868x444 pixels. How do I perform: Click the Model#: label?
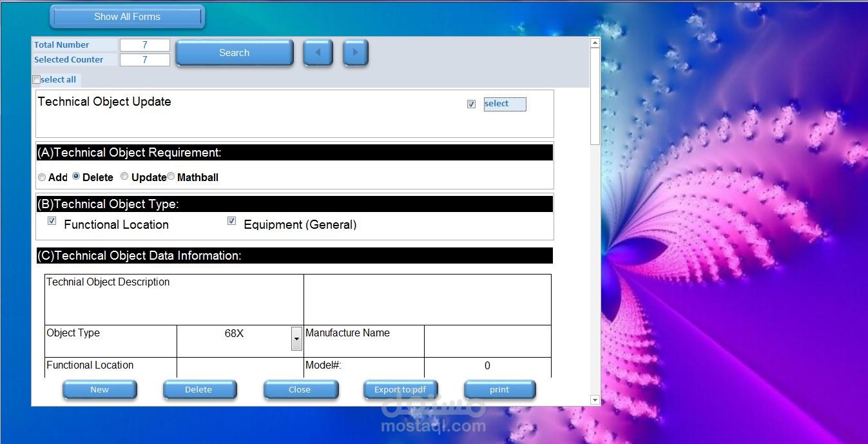tap(323, 365)
